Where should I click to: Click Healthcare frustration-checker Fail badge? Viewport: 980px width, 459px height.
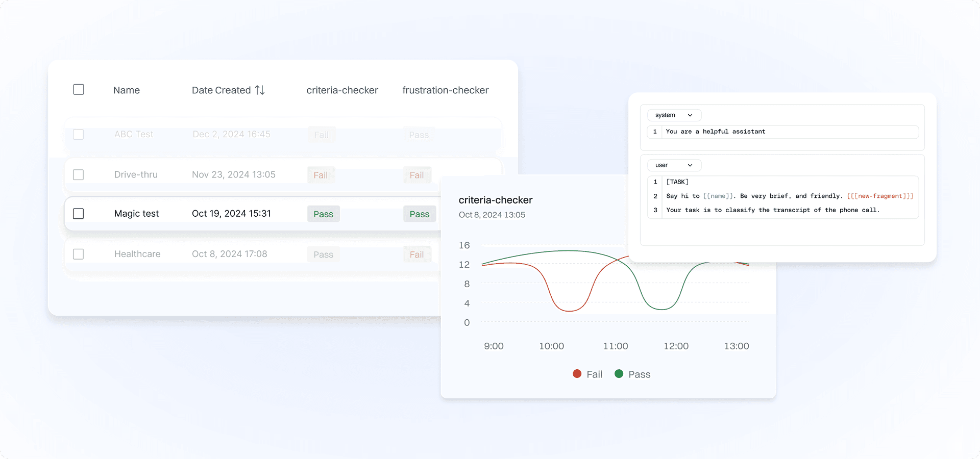416,254
